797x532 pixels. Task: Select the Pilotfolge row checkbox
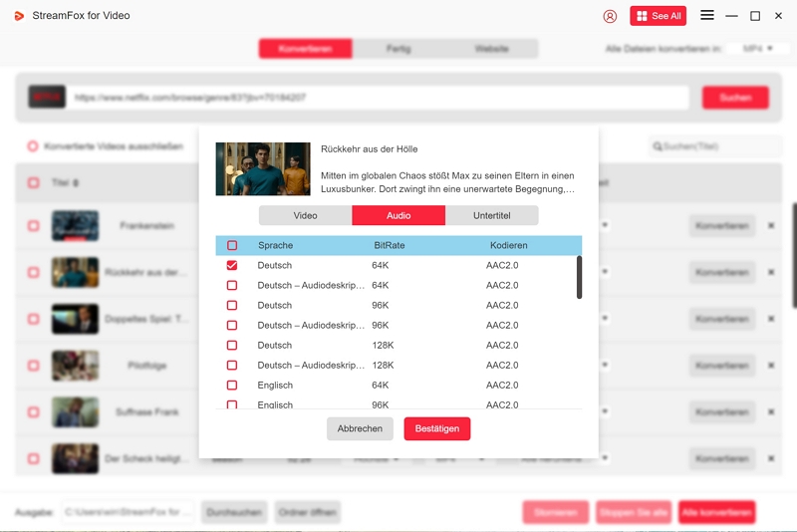[34, 366]
